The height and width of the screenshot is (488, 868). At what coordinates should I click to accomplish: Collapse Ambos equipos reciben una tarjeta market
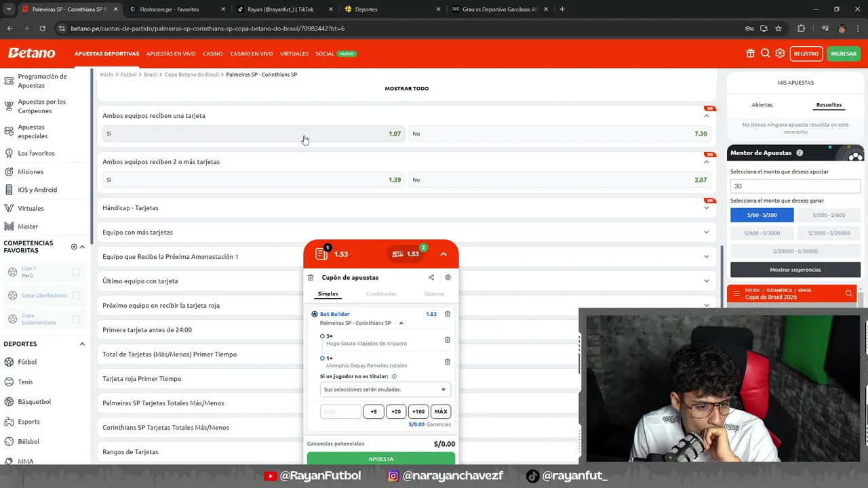click(706, 116)
